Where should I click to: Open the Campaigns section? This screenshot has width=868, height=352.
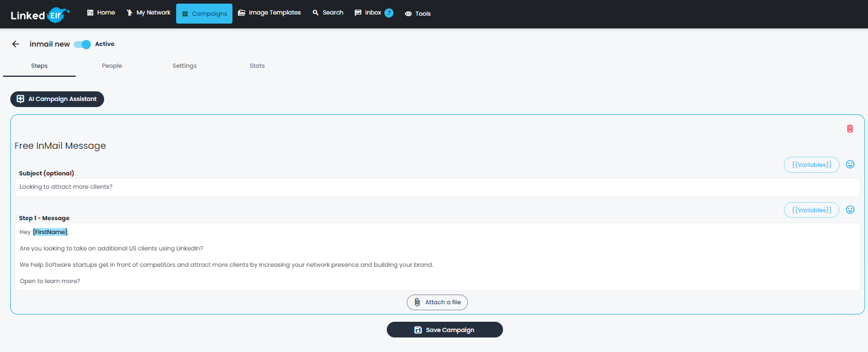click(204, 13)
